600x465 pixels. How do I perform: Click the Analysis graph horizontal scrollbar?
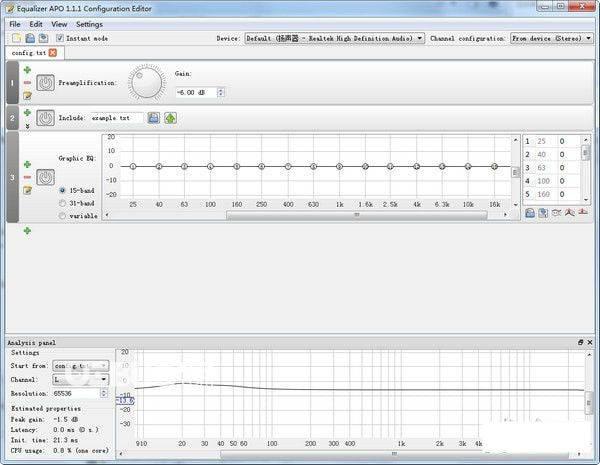[x=394, y=454]
